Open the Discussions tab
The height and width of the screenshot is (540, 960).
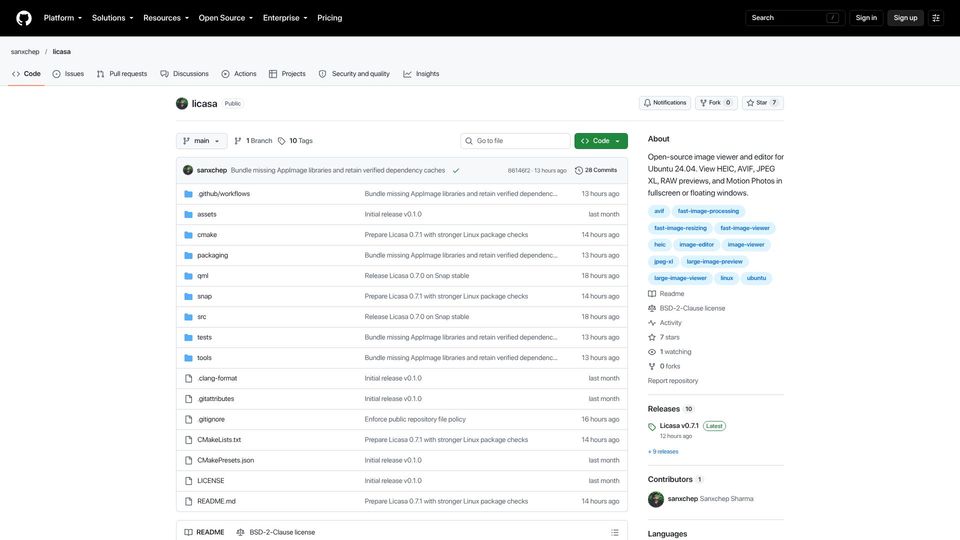[x=184, y=73]
